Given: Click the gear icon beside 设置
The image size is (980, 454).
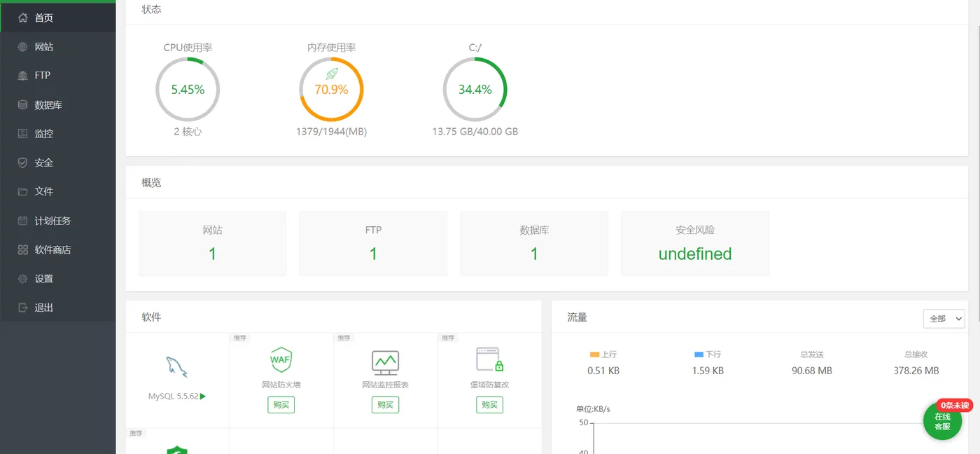Looking at the screenshot, I should 23,279.
